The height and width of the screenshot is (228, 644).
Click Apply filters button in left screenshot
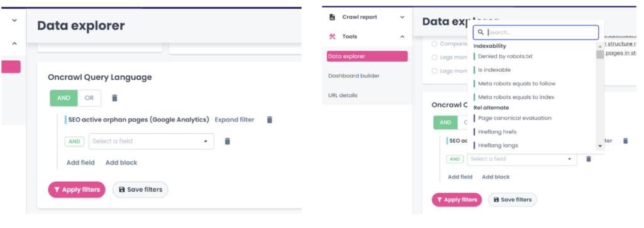pos(77,190)
